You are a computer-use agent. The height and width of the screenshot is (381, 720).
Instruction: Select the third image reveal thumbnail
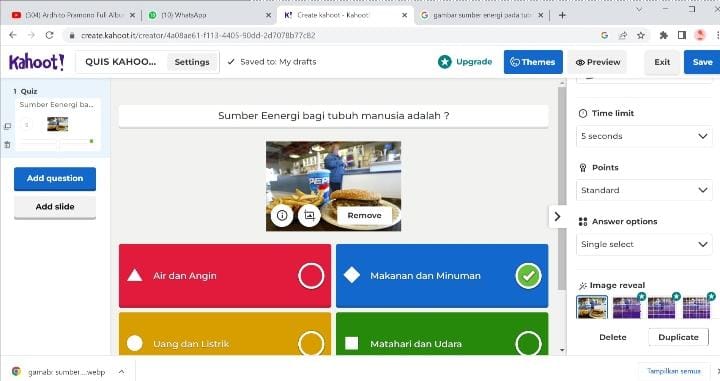pos(662,307)
